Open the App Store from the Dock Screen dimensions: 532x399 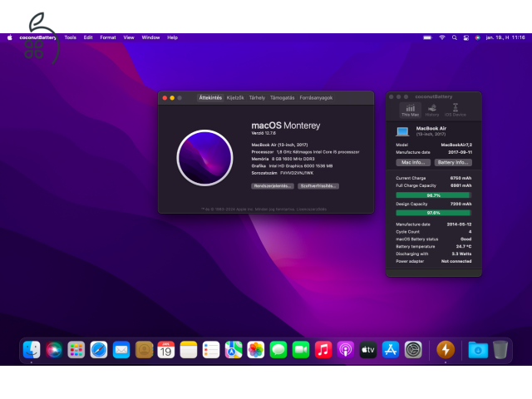[x=391, y=350]
